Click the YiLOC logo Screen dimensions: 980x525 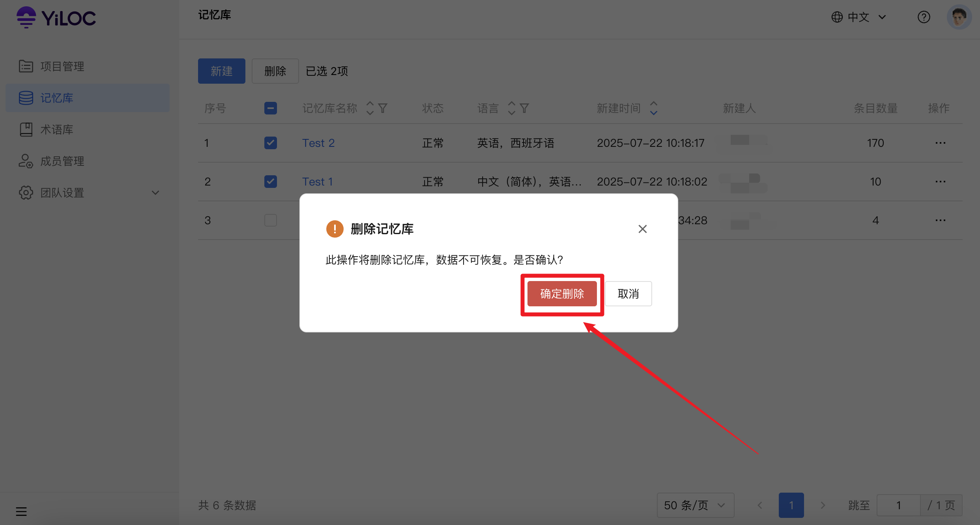[x=56, y=18]
